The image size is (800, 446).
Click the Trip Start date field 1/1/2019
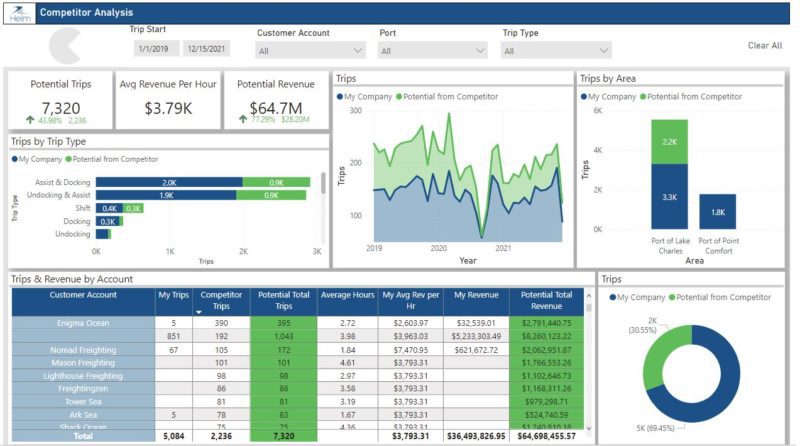154,49
